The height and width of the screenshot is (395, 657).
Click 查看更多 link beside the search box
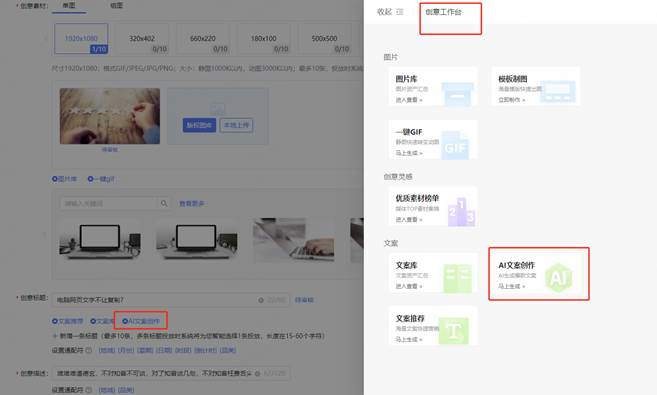click(192, 204)
